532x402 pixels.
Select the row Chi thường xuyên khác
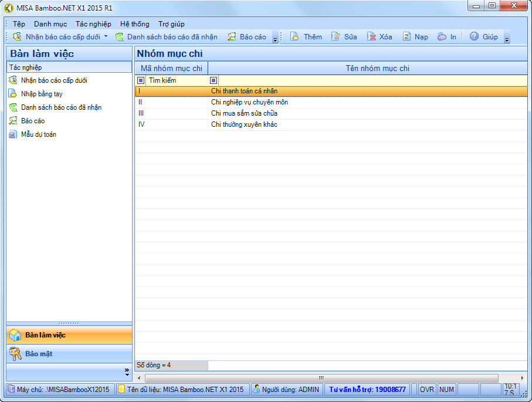[331, 124]
